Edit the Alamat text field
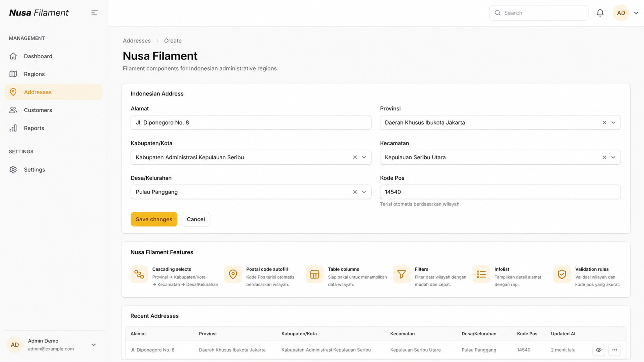 251,122
